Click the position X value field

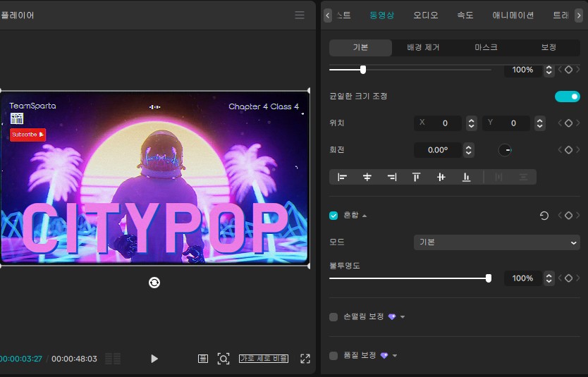click(x=438, y=123)
